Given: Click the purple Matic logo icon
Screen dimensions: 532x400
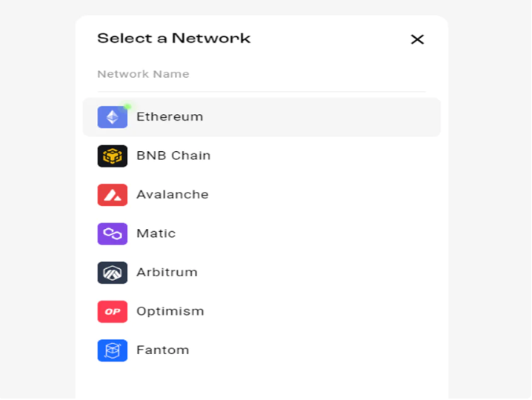Looking at the screenshot, I should [113, 234].
